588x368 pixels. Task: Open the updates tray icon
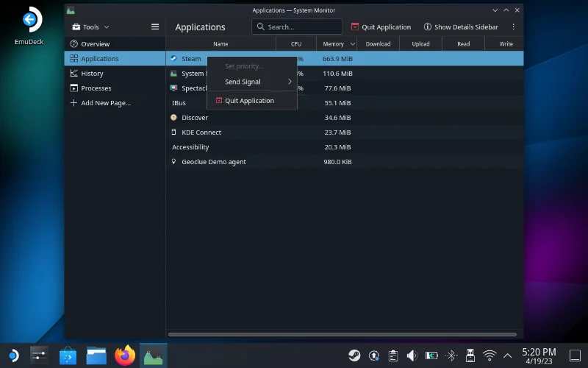374,355
